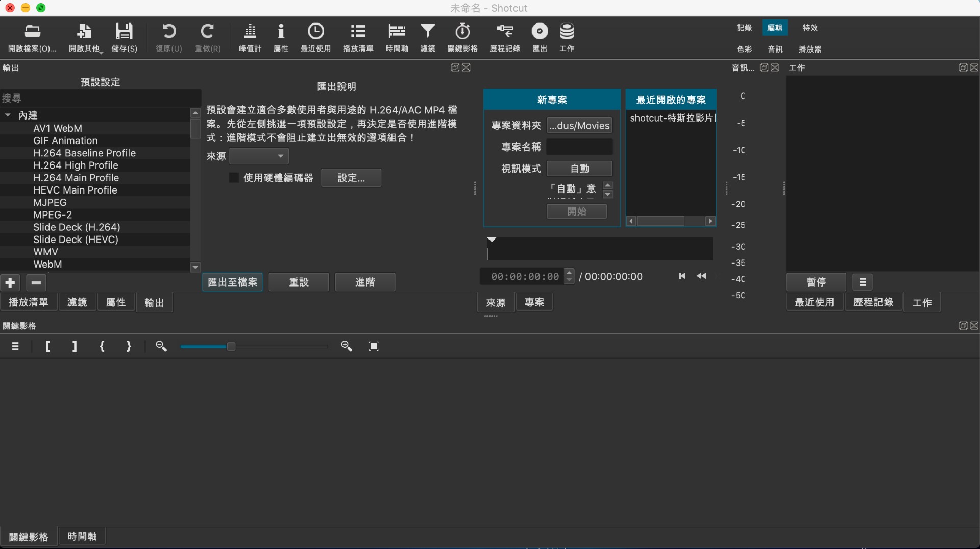Show playlist with 播放清單 toolbar icon
Viewport: 980px width, 549px height.
pos(358,37)
